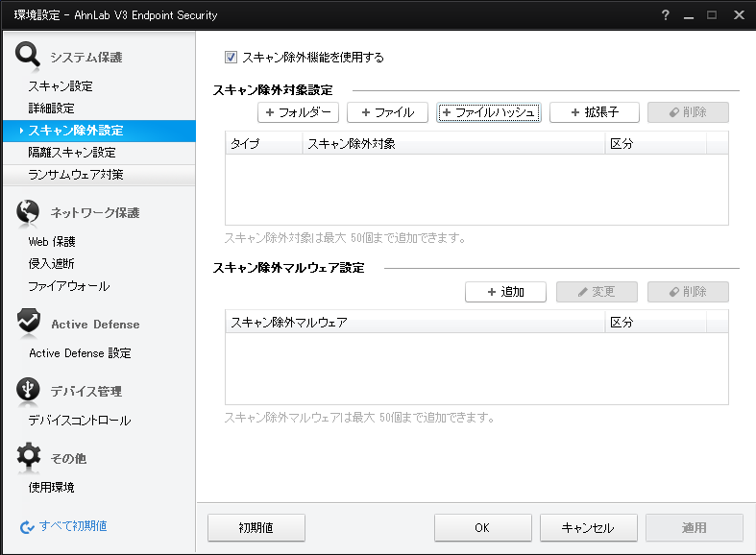Screen dimensions: 756x555
Task: Click the + ファイルハッシュ button
Action: tap(488, 112)
